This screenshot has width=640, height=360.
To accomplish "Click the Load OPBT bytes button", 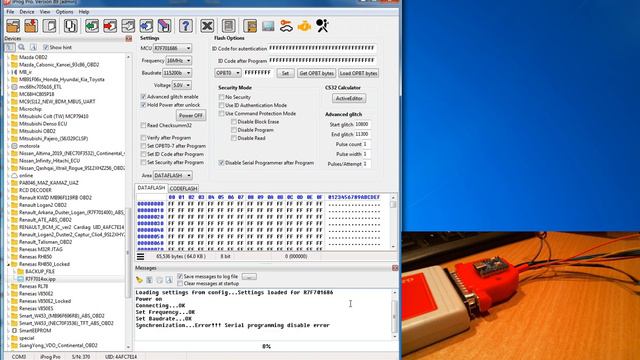I will coord(358,73).
